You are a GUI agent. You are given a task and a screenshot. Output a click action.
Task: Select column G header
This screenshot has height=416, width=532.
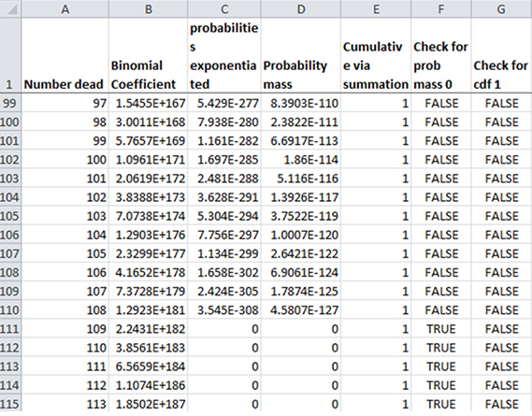click(x=501, y=8)
